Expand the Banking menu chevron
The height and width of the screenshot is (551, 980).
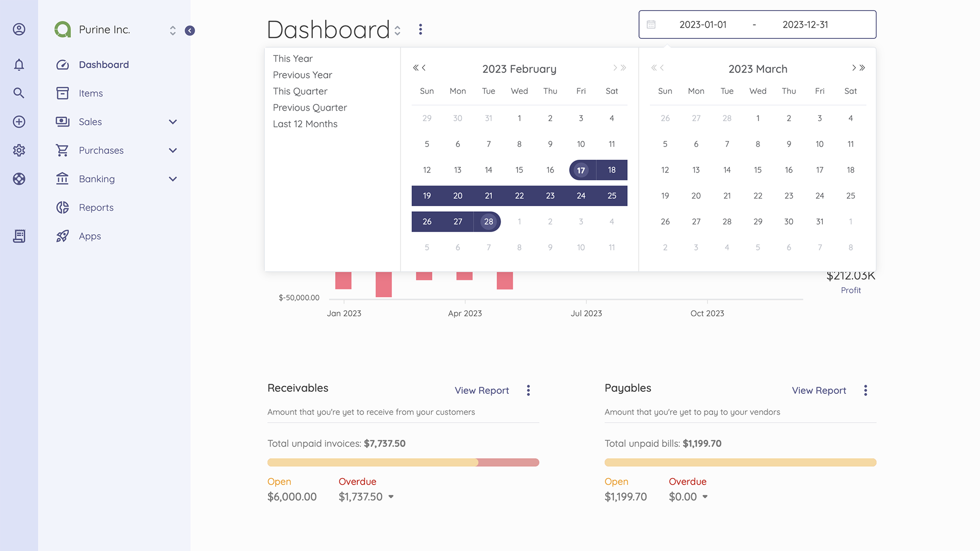(x=173, y=179)
